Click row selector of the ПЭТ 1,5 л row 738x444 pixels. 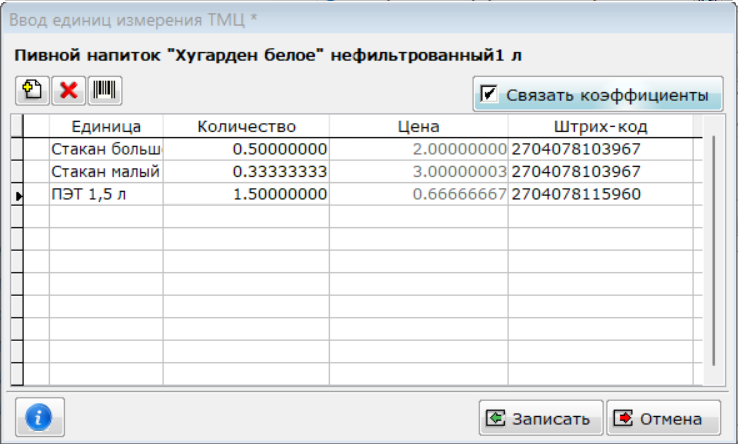[x=17, y=195]
